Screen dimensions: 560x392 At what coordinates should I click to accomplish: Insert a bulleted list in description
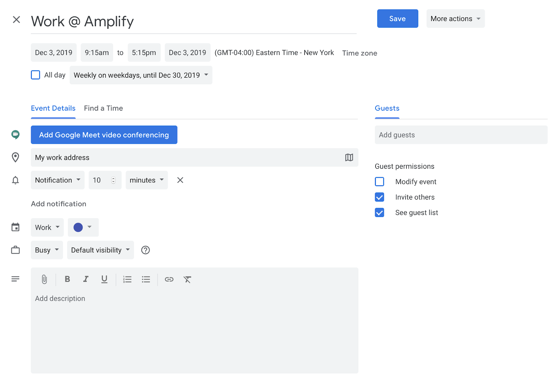(146, 279)
